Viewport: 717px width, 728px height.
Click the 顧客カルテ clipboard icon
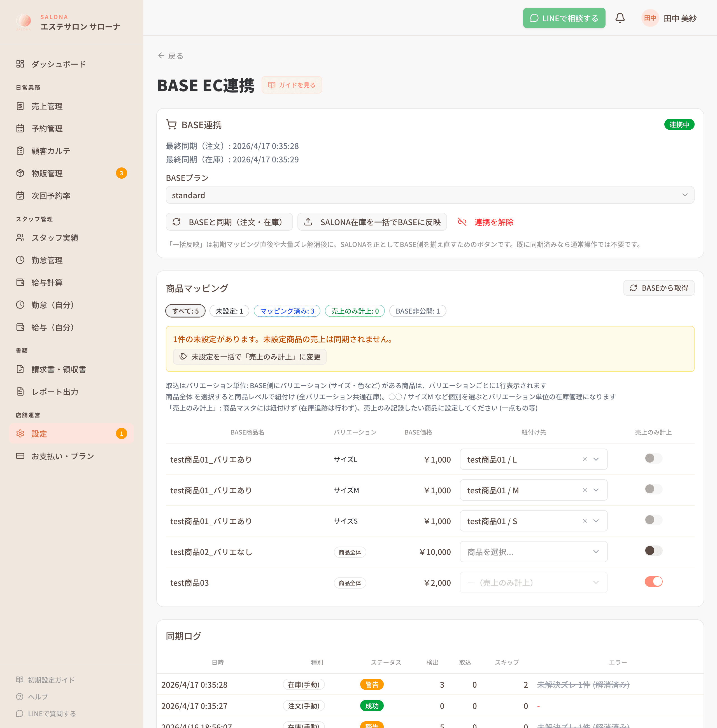(20, 151)
